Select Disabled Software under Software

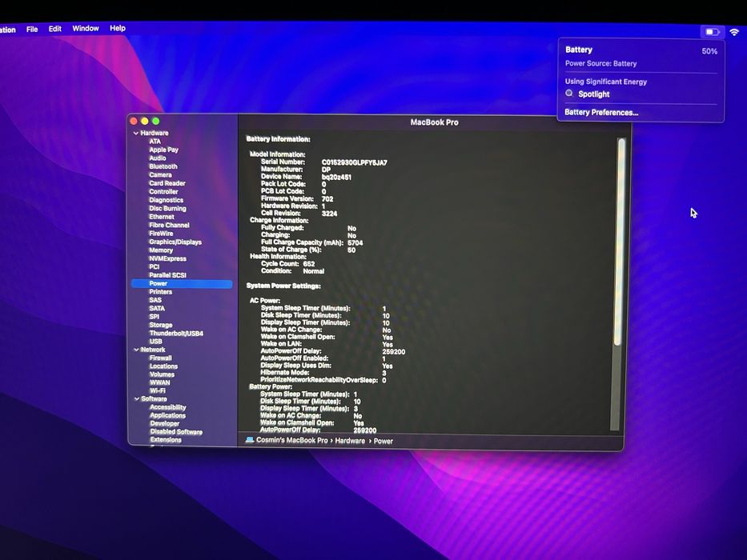pos(176,431)
